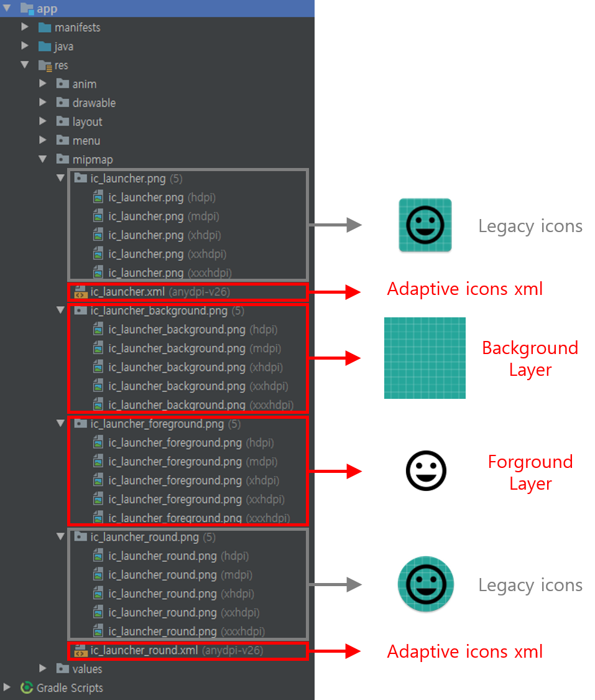Click the mipmap folder icon
This screenshot has height=700, width=595.
63,159
